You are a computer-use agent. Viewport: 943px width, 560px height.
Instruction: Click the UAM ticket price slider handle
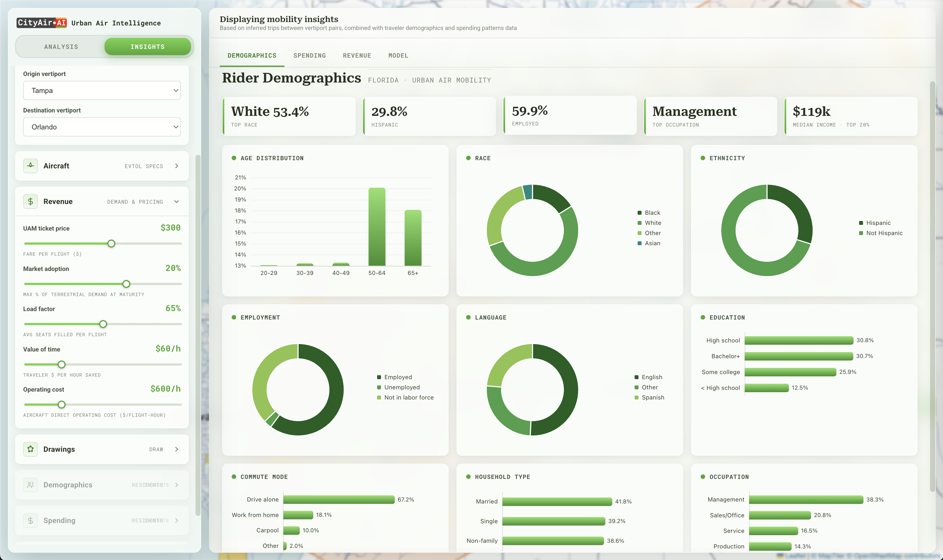pos(111,243)
